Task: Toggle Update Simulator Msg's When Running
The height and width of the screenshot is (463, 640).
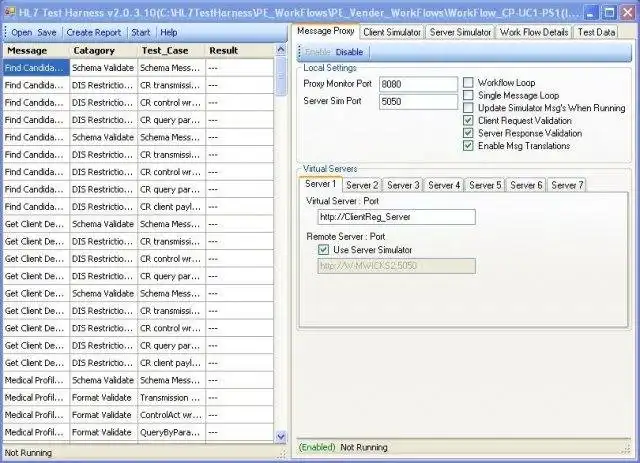Action: tap(468, 108)
